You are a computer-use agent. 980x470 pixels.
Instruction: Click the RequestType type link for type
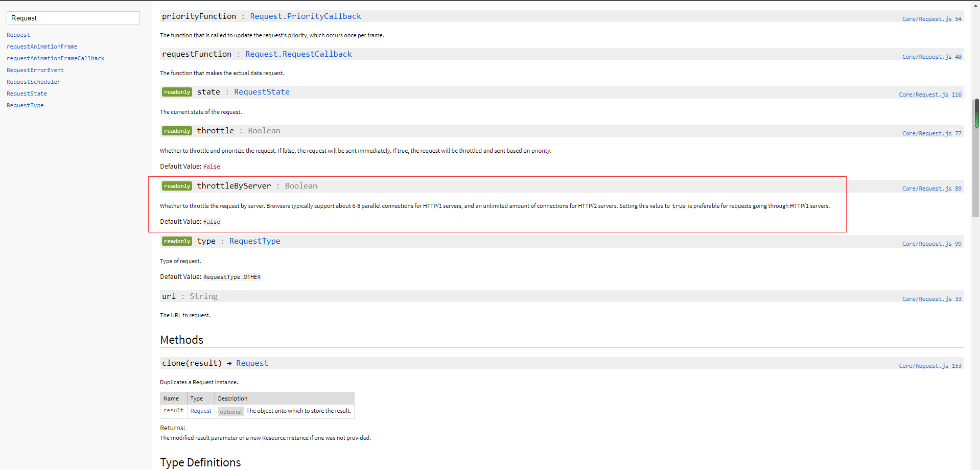click(254, 241)
